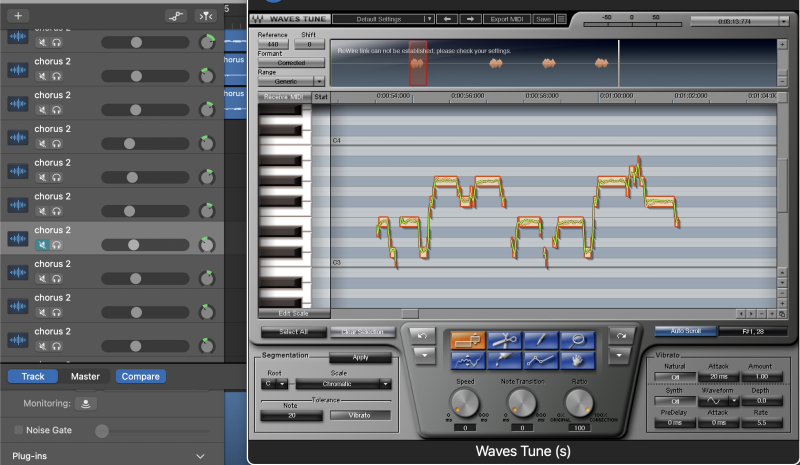Load next preset with right arrow
The width and height of the screenshot is (800, 465).
(x=470, y=19)
